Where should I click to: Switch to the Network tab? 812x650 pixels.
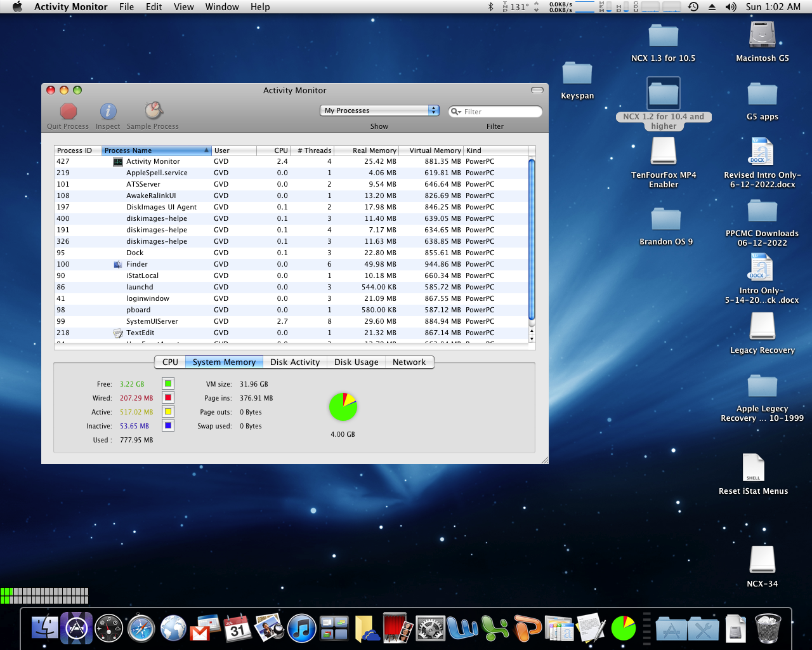(x=409, y=362)
